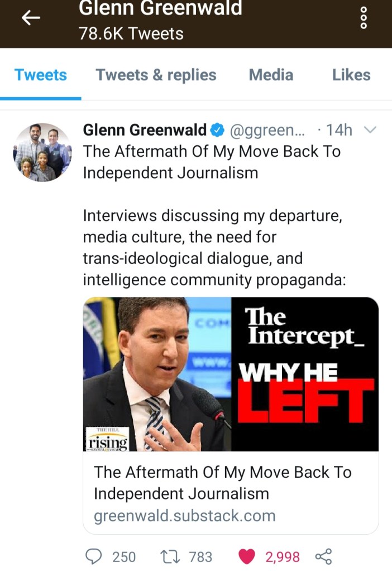
Task: Switch to Tweets & replies tab
Action: point(156,75)
